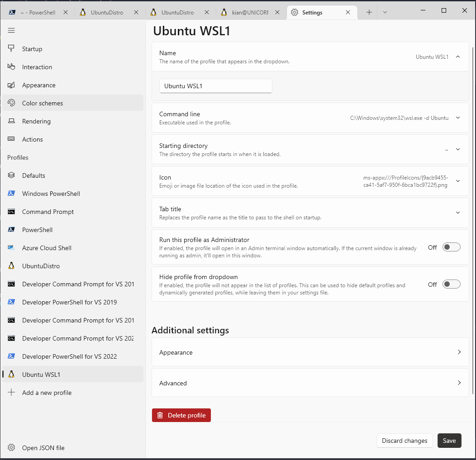Image resolution: width=476 pixels, height=460 pixels.
Task: Save the profile changes
Action: (449, 441)
